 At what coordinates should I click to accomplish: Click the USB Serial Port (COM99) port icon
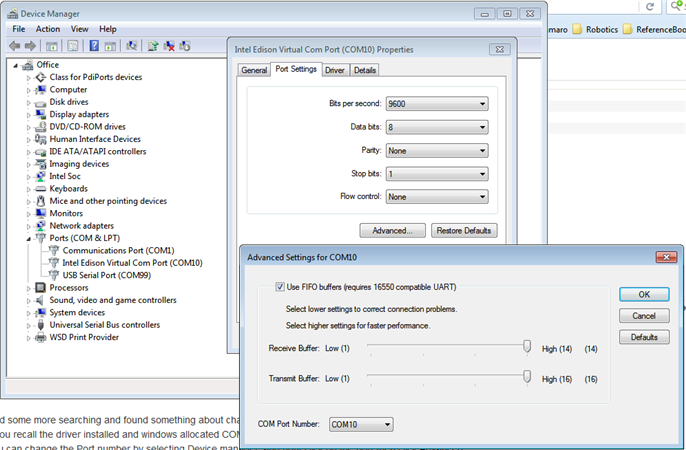click(53, 275)
